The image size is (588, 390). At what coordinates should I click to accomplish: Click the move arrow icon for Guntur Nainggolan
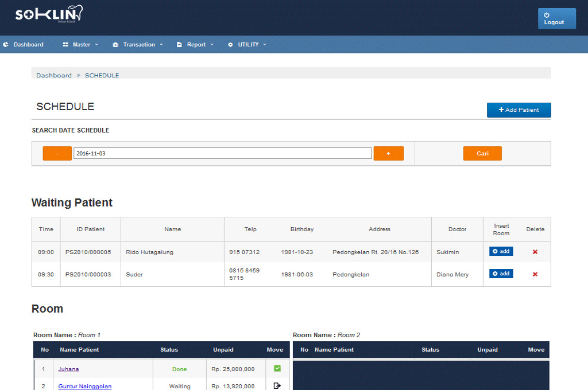tap(277, 386)
